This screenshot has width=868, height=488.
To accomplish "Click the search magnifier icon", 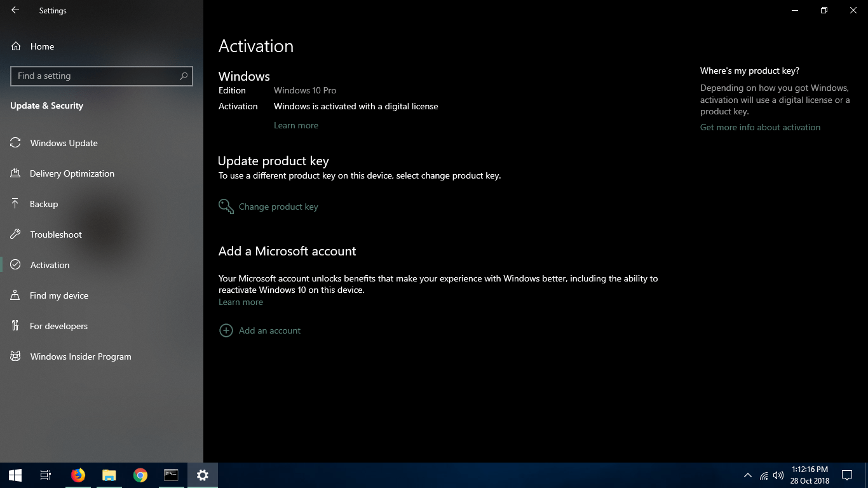I will coord(184,76).
